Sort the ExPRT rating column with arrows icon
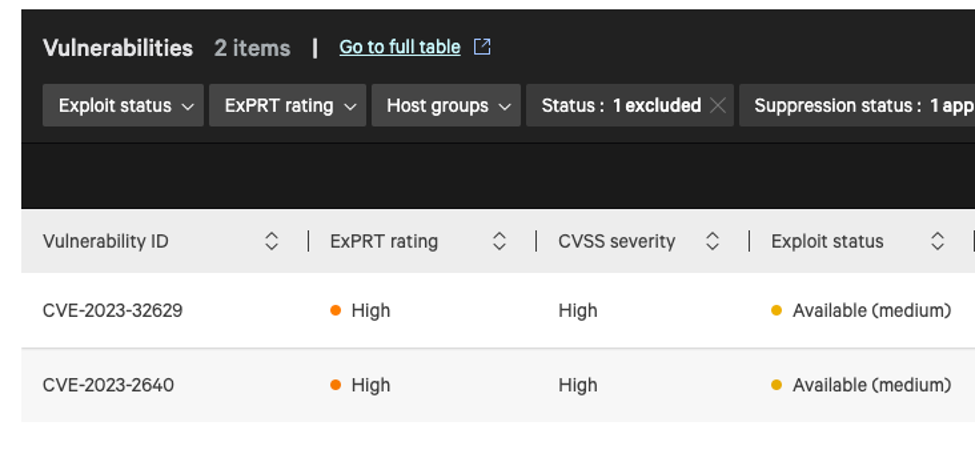The width and height of the screenshot is (977, 462). (x=499, y=241)
